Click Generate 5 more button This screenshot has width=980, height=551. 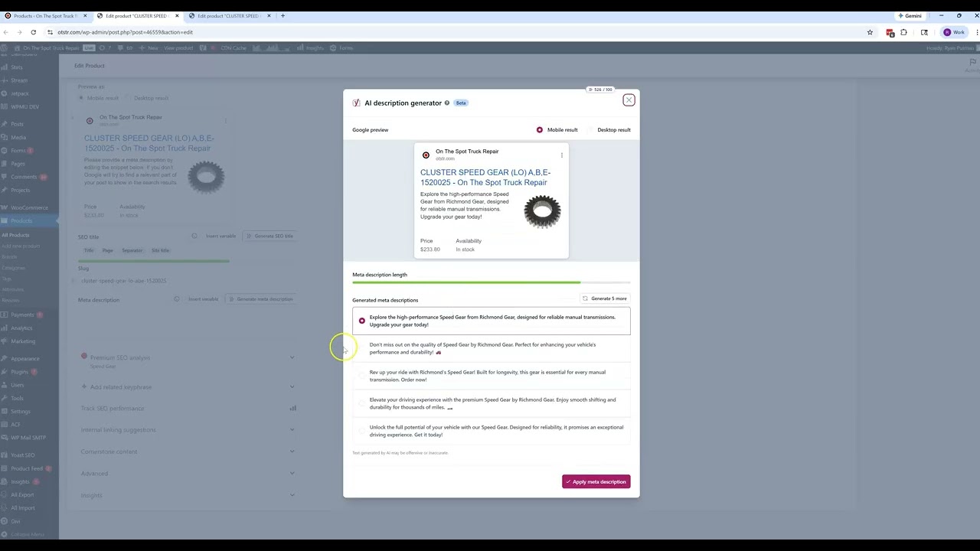pyautogui.click(x=605, y=298)
